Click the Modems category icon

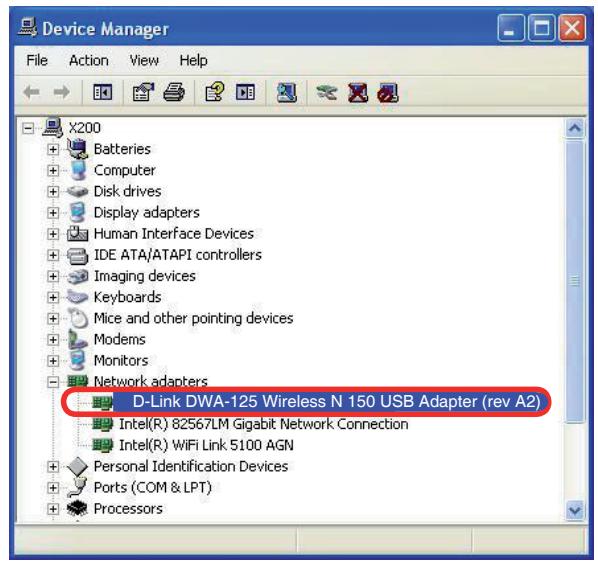[x=77, y=339]
